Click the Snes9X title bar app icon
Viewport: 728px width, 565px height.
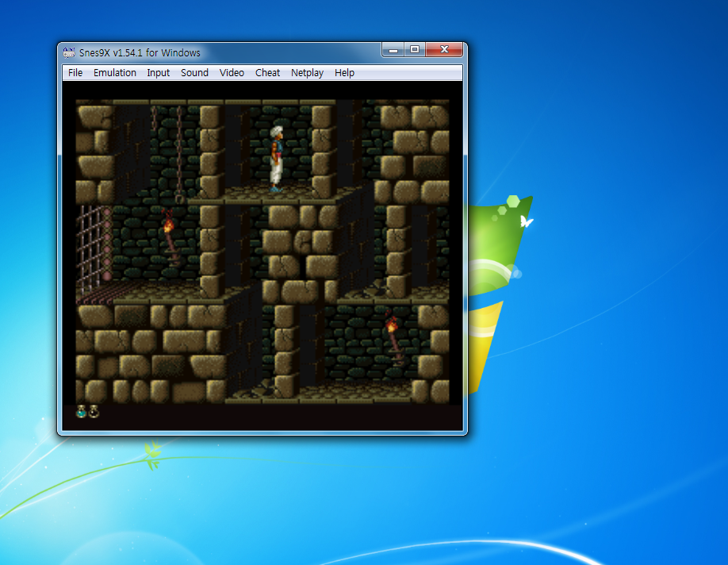pyautogui.click(x=69, y=52)
